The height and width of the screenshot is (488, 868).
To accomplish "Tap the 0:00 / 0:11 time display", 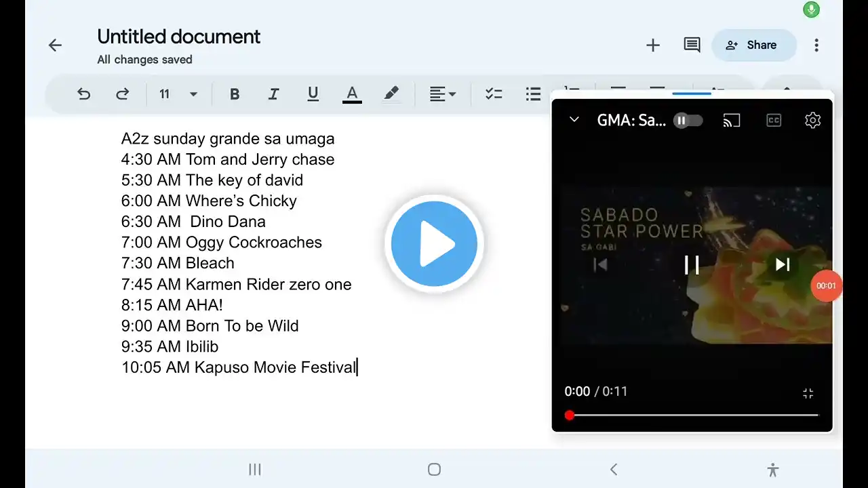I will (596, 391).
